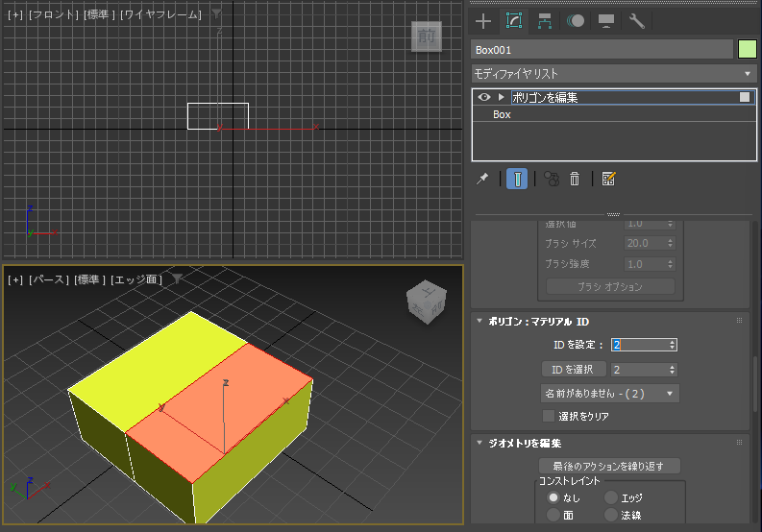The image size is (762, 532).
Task: Open the [フロント] viewport view menu
Action: pyautogui.click(x=53, y=15)
